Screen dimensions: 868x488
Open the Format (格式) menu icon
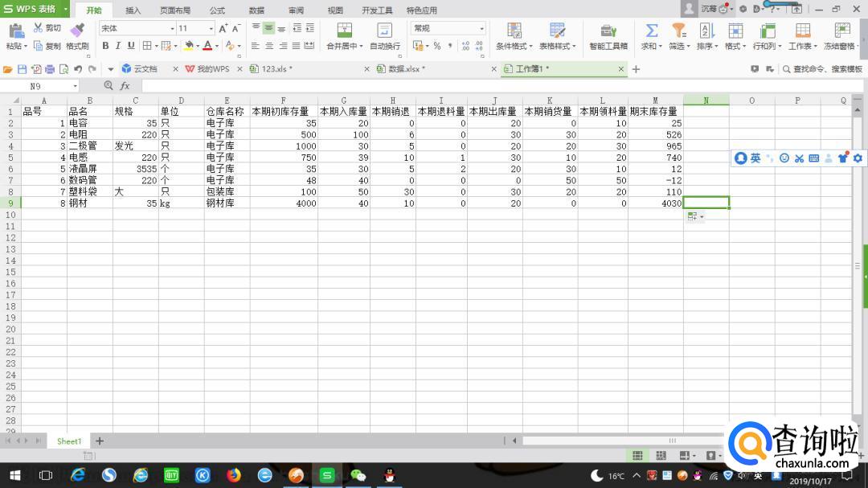click(x=735, y=31)
